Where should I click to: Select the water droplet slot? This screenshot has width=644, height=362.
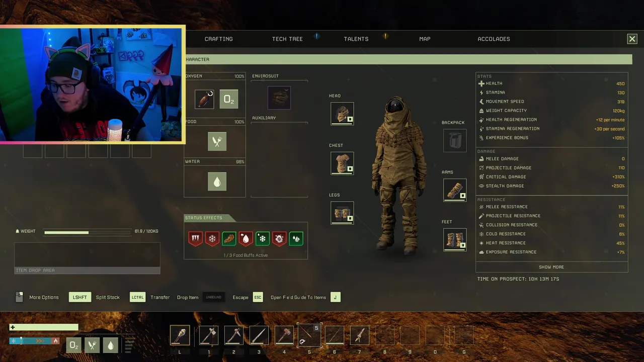(217, 182)
